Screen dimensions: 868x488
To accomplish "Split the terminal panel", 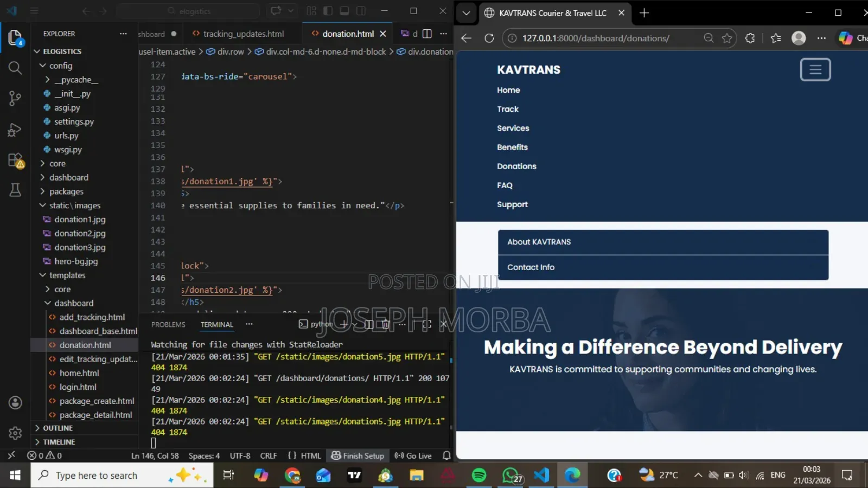I will (369, 324).
